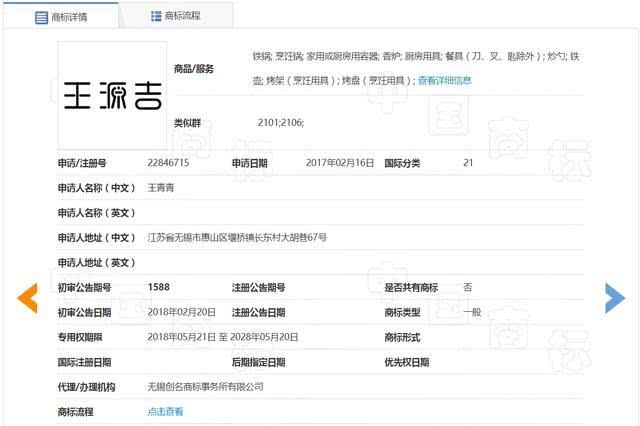Click the application date 2017年02月16日
The height and width of the screenshot is (426, 640).
[339, 162]
